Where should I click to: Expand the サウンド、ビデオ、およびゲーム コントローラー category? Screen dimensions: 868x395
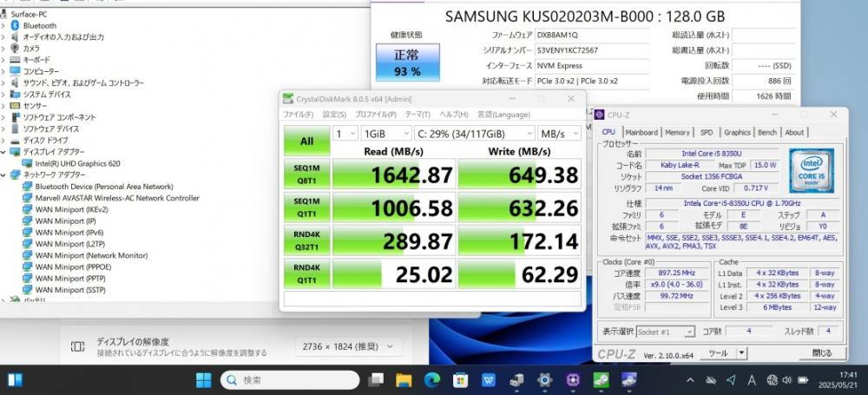3,83
